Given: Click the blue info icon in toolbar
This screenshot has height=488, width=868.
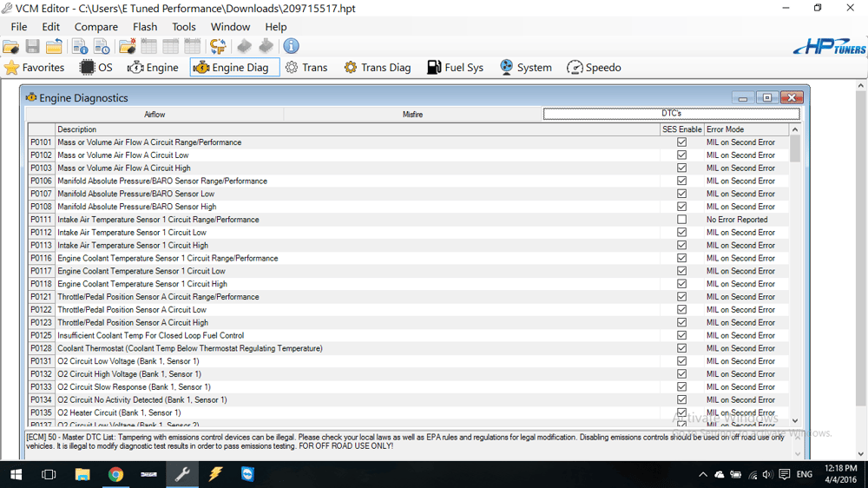Looking at the screenshot, I should click(x=291, y=46).
